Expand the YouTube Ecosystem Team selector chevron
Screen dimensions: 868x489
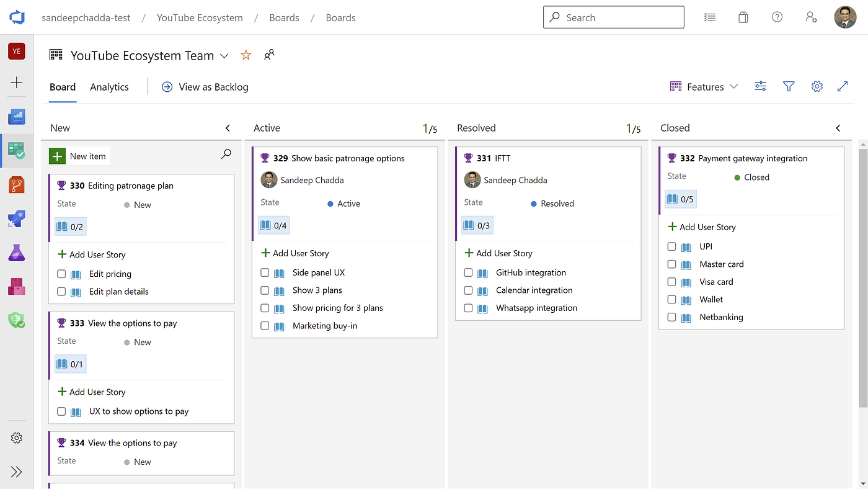pyautogui.click(x=224, y=56)
